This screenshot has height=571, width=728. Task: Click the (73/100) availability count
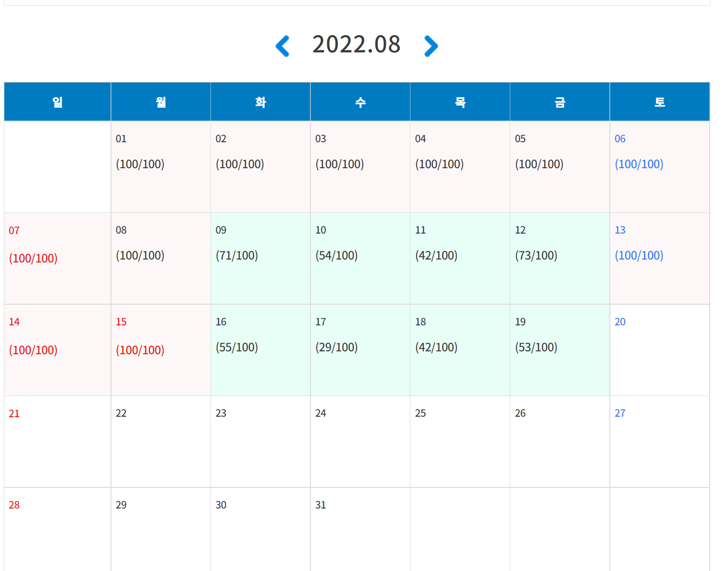click(x=536, y=256)
